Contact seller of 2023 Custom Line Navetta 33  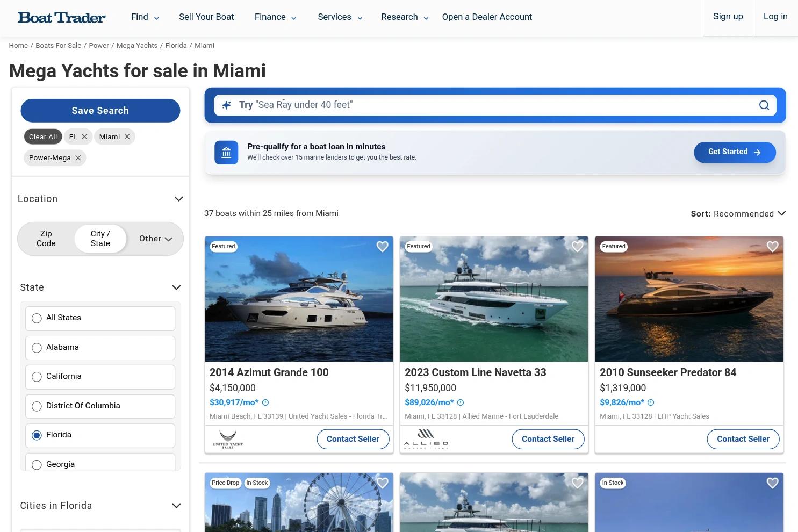coord(548,439)
